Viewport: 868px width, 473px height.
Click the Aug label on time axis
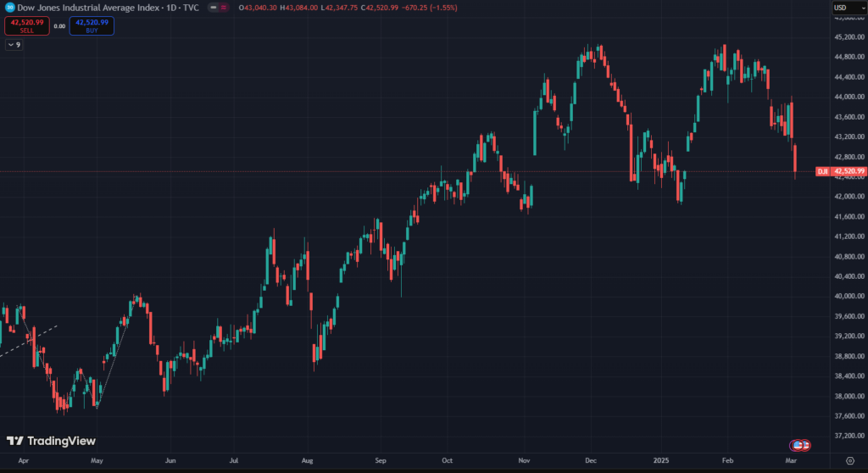click(x=307, y=460)
